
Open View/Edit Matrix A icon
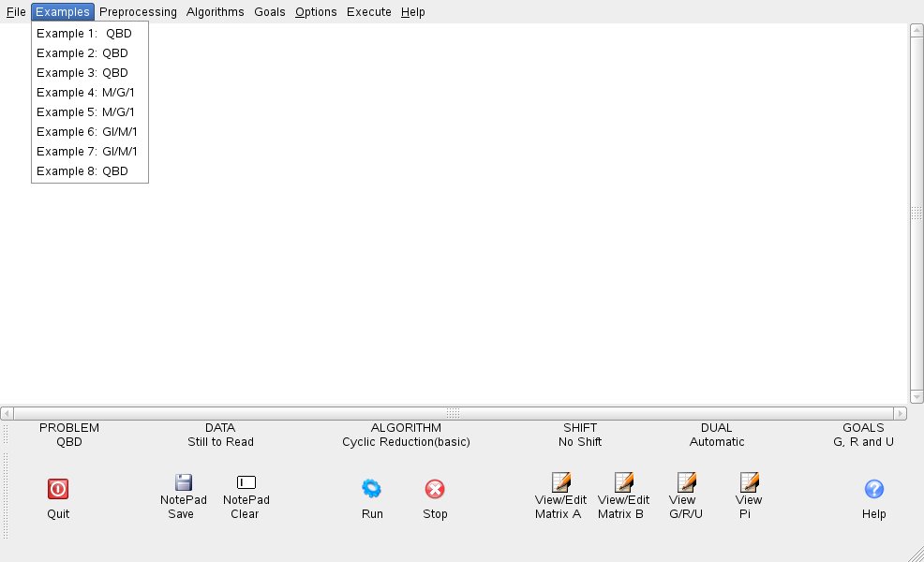[560, 482]
